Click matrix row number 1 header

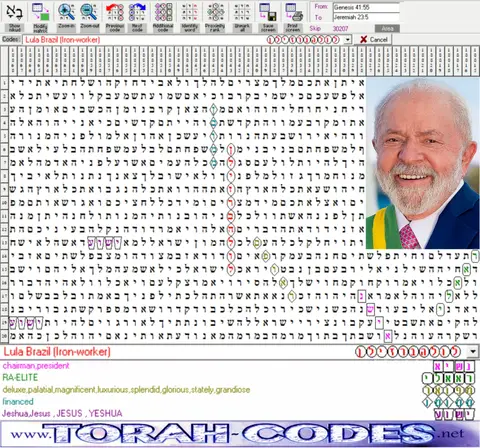pos(4,83)
